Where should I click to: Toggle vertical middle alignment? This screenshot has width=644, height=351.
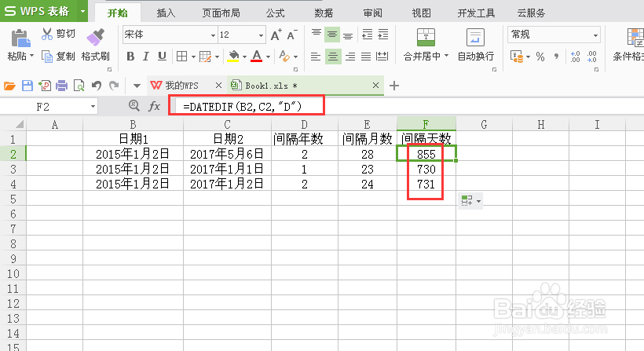[x=332, y=35]
